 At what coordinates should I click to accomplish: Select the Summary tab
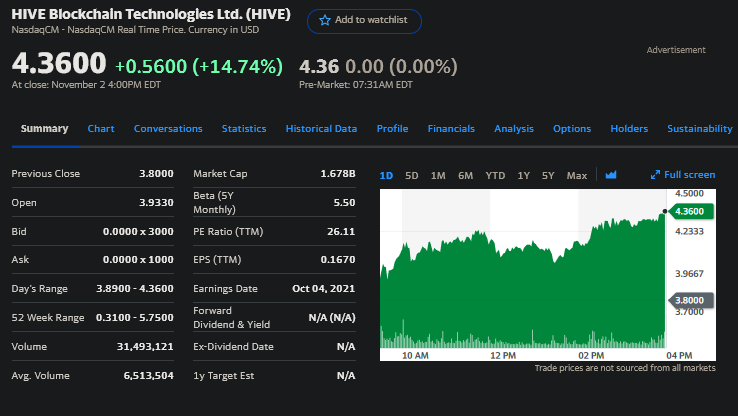[x=44, y=128]
